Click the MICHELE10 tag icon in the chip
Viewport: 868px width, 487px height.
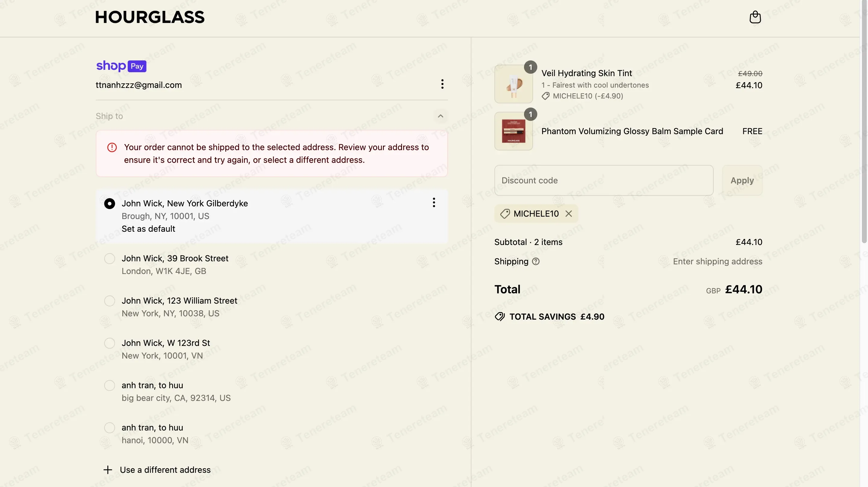click(504, 214)
